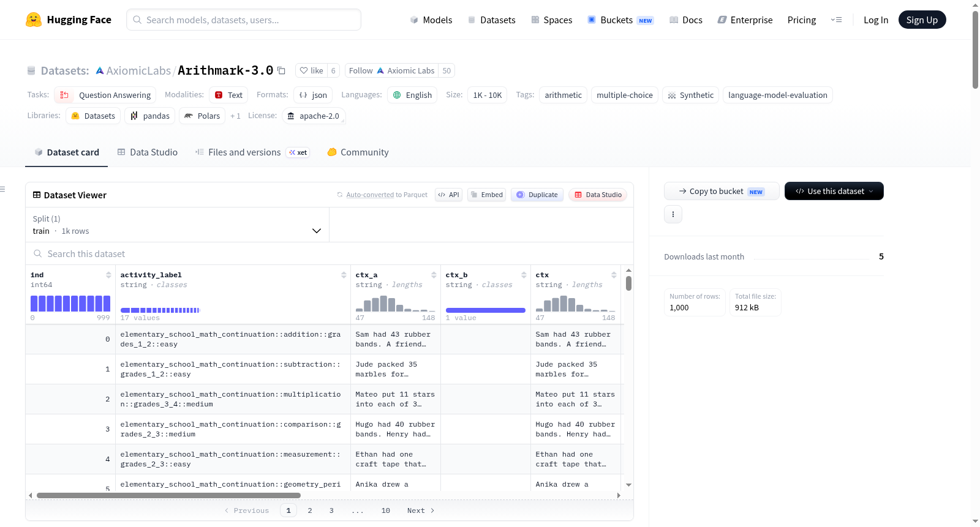Click Next page in pagination
Image resolution: width=980 pixels, height=527 pixels.
click(421, 510)
